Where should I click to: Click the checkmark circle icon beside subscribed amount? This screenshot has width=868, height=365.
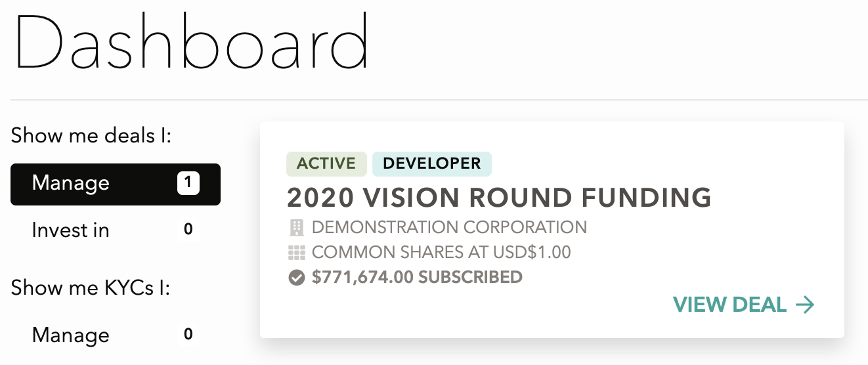click(x=297, y=278)
